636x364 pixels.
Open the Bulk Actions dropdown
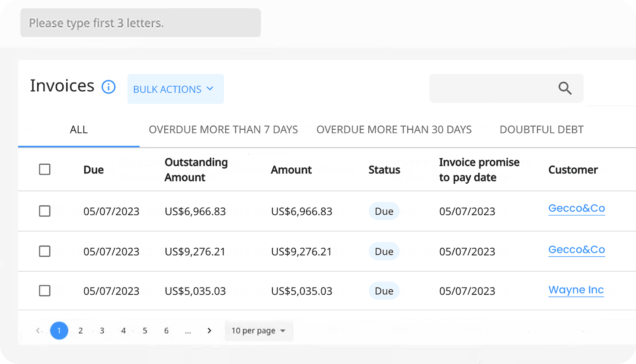pos(175,89)
